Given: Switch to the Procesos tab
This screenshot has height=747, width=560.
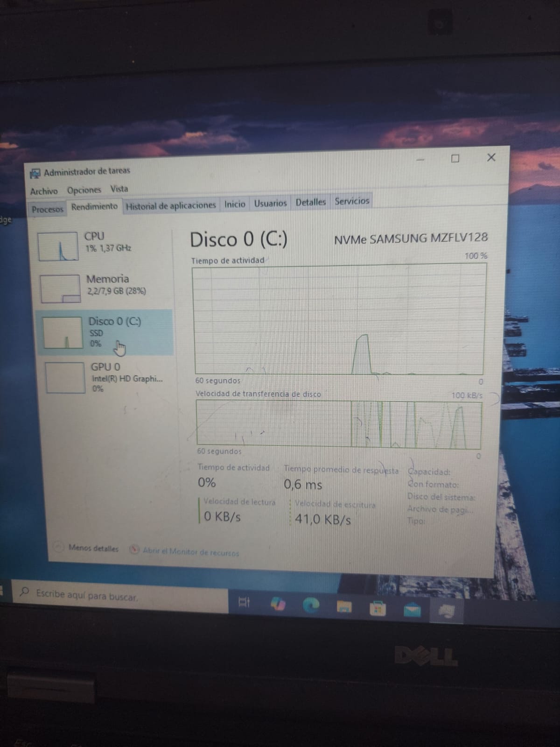Looking at the screenshot, I should tap(47, 210).
